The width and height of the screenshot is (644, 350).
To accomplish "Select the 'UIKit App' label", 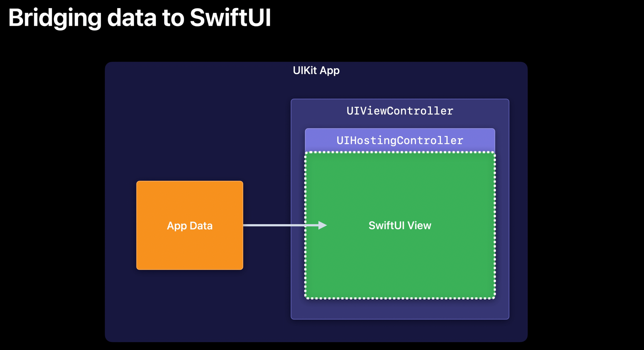I will pyautogui.click(x=316, y=71).
